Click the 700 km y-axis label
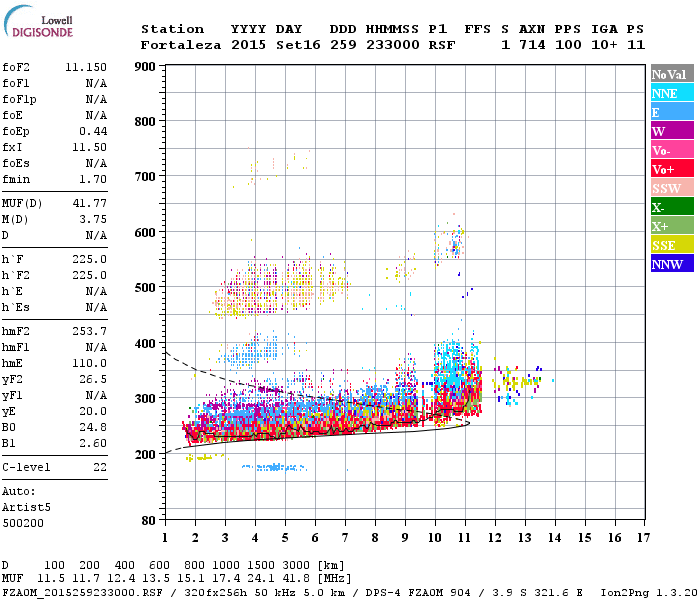The image size is (700, 600). pos(145,176)
